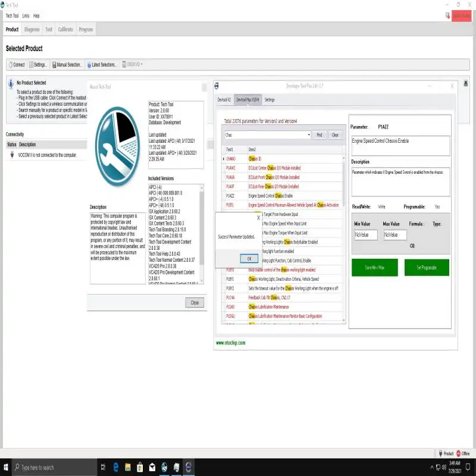Click the document icon beside the red button
Viewport: 476px width, 476px height.
tap(447, 15)
